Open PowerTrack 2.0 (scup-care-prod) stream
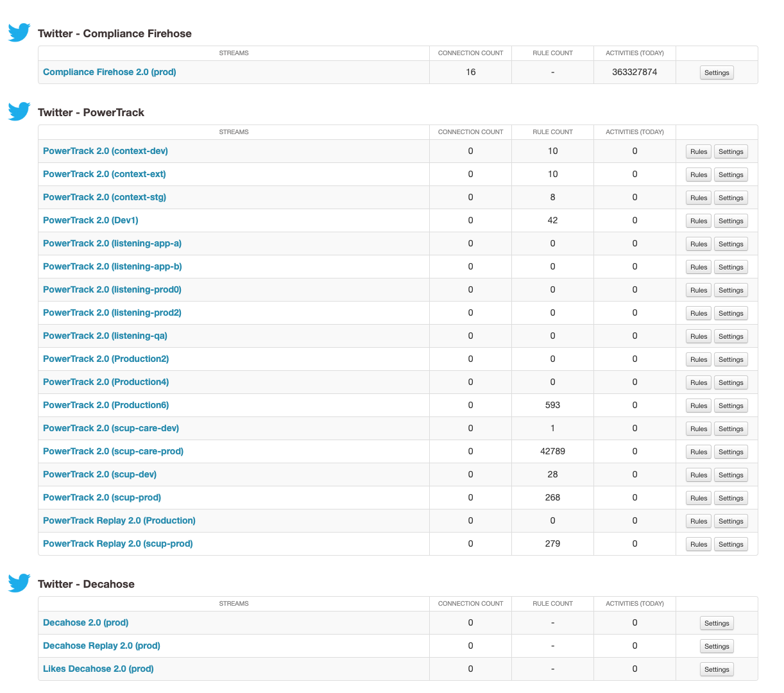This screenshot has height=693, width=784. coord(113,451)
